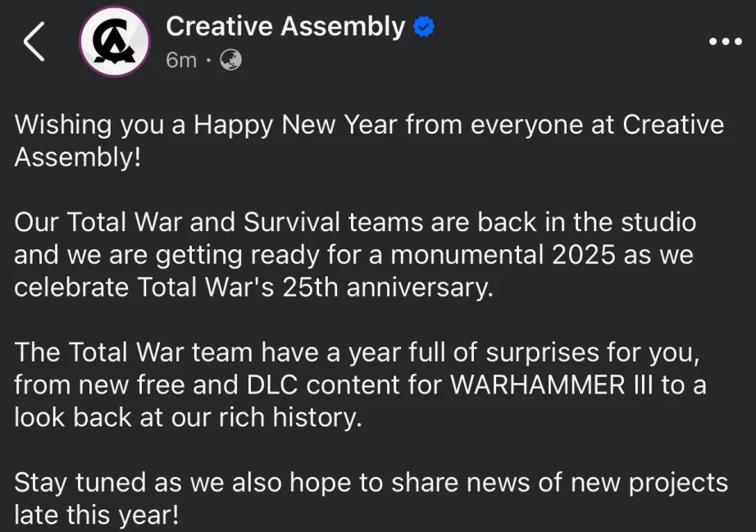
Task: Tap the blue verified badge
Action: [424, 26]
